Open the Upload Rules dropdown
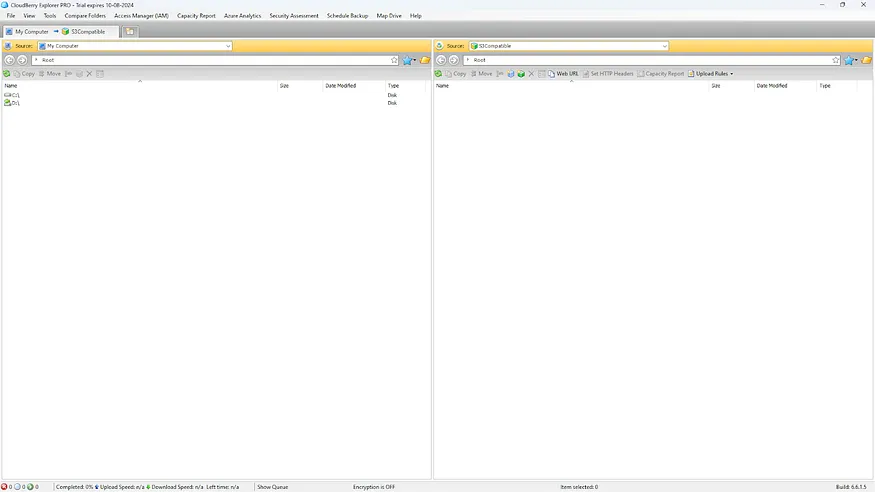 [711, 74]
